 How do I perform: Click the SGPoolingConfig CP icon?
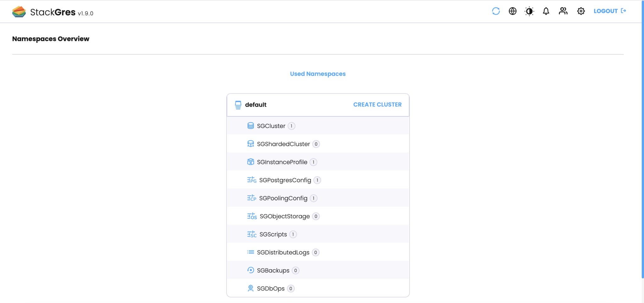coord(252,198)
